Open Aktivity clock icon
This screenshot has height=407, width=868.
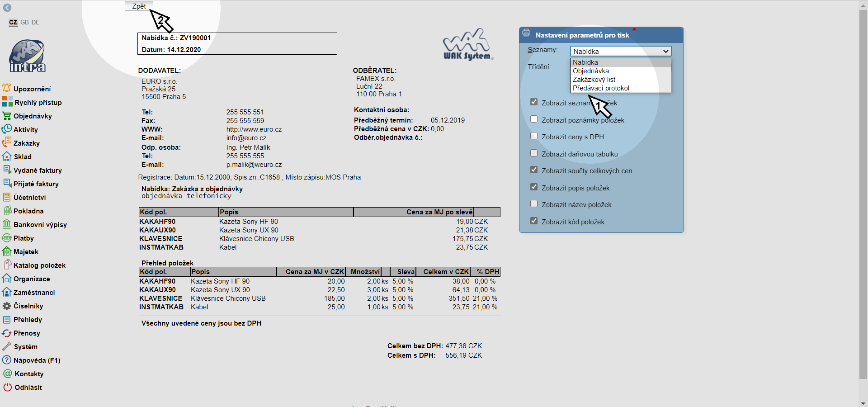7,129
